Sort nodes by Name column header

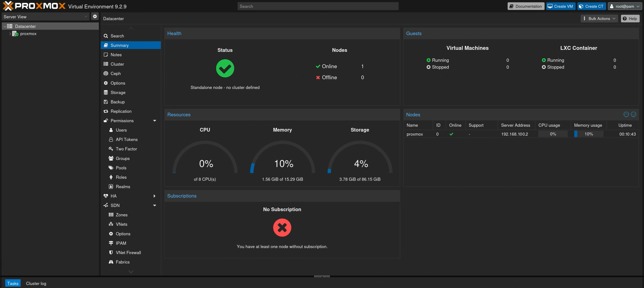[418, 125]
